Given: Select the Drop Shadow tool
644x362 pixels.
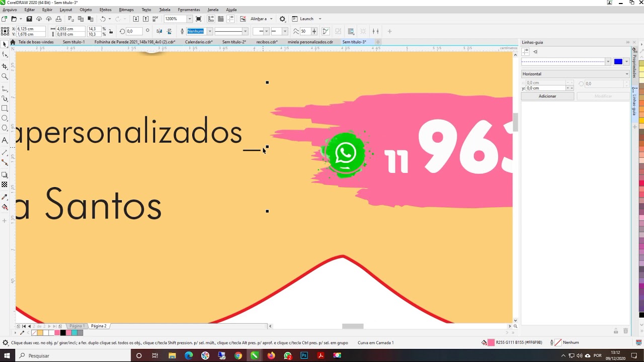Looking at the screenshot, I should [5, 175].
